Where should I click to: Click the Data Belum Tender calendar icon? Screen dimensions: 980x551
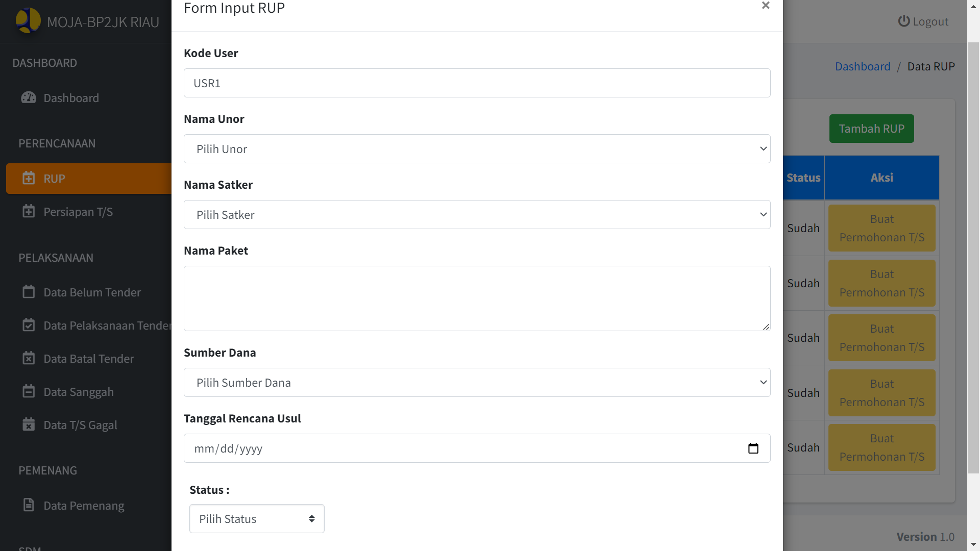click(x=29, y=292)
